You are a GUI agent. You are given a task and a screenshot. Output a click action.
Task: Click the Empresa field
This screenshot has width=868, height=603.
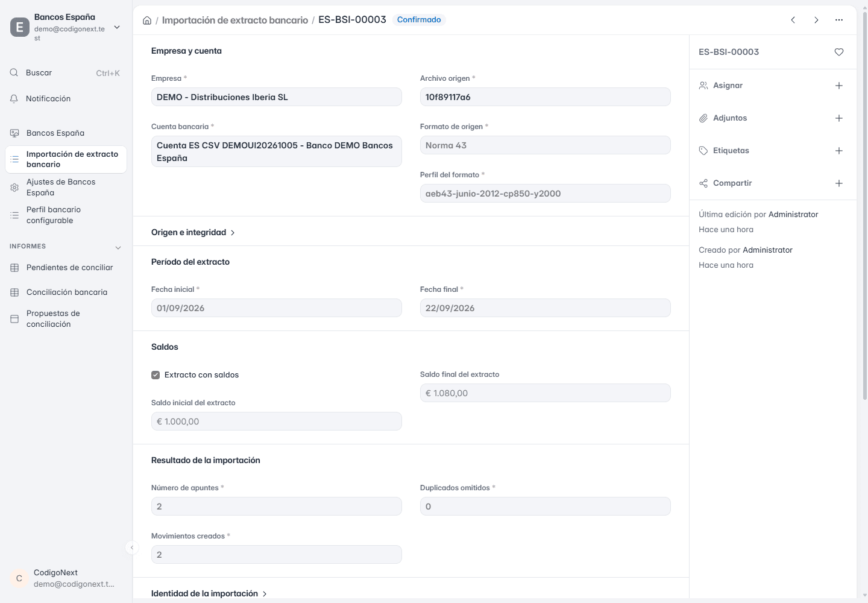tap(277, 97)
